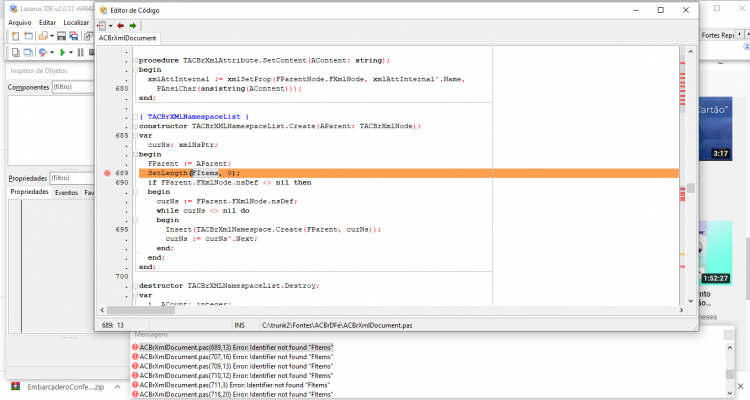This screenshot has height=400, width=750.
Task: Switch to the Propriedades tab in the Object Inspector
Action: pos(30,192)
